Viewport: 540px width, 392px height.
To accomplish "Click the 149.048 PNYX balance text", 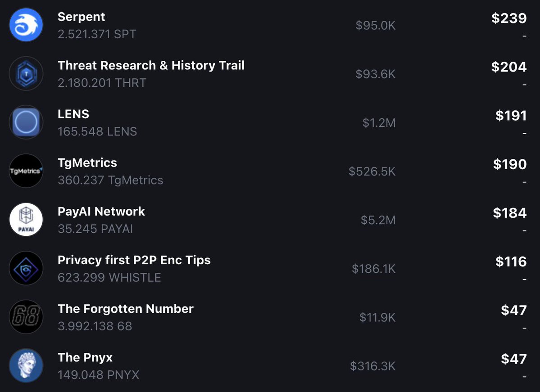I will click(x=98, y=374).
